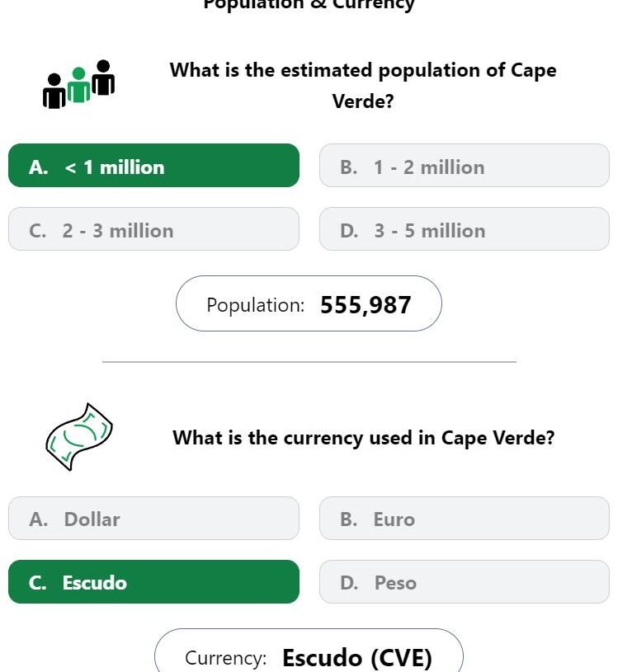The height and width of the screenshot is (672, 618).
Task: Click the Currency Escudo (CVE) result pill
Action: pyautogui.click(x=309, y=651)
